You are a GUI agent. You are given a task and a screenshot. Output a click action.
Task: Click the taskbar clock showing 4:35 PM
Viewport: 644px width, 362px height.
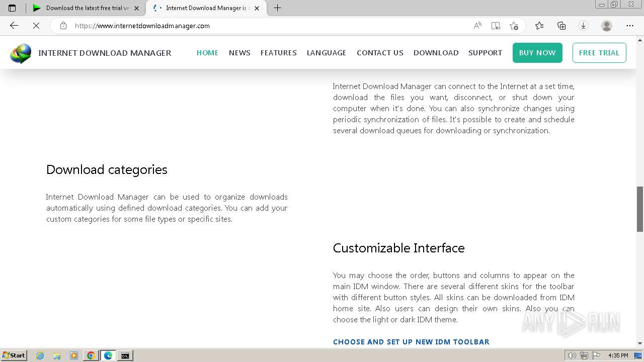(618, 355)
